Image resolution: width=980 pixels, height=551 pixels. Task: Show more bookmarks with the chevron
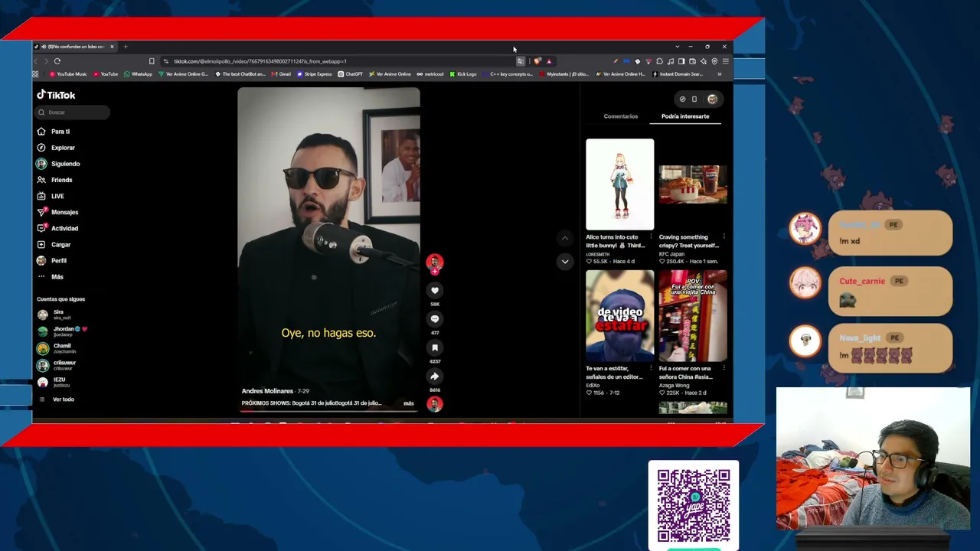point(719,74)
